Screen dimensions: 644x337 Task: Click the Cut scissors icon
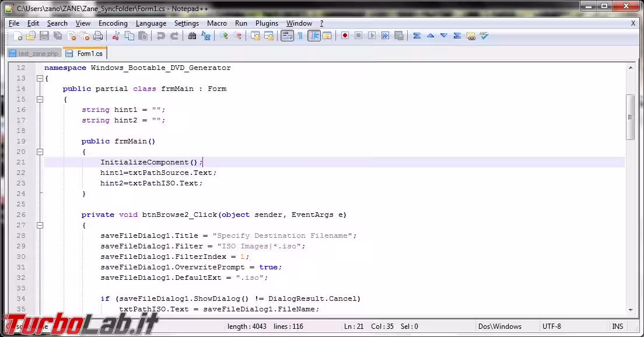point(116,36)
